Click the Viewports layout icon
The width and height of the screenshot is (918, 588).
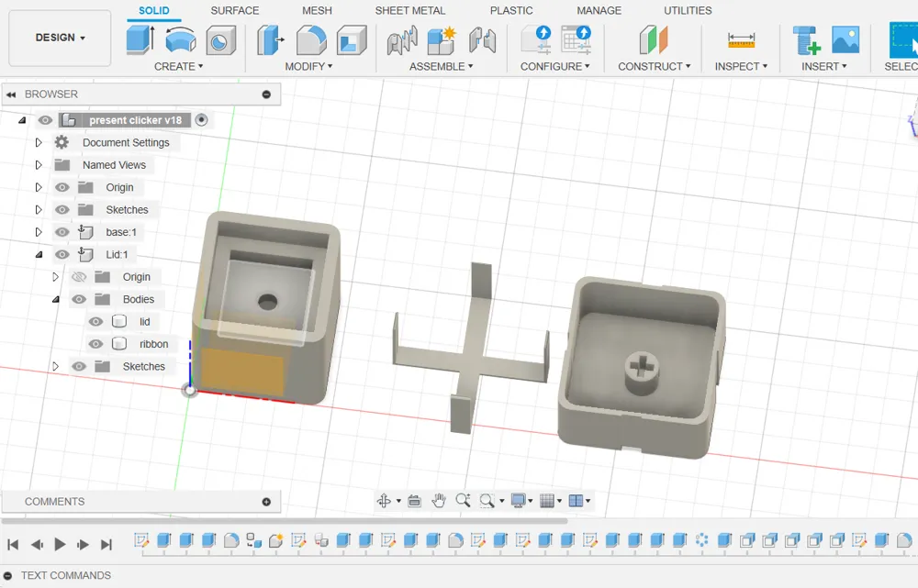pyautogui.click(x=577, y=501)
